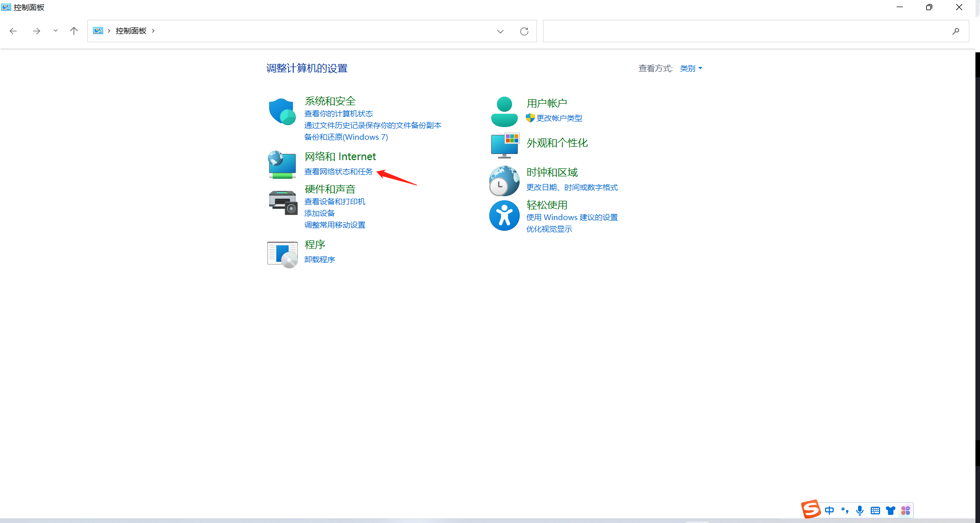Expand the recent locations chevron
Image resolution: width=980 pixels, height=523 pixels.
[55, 31]
